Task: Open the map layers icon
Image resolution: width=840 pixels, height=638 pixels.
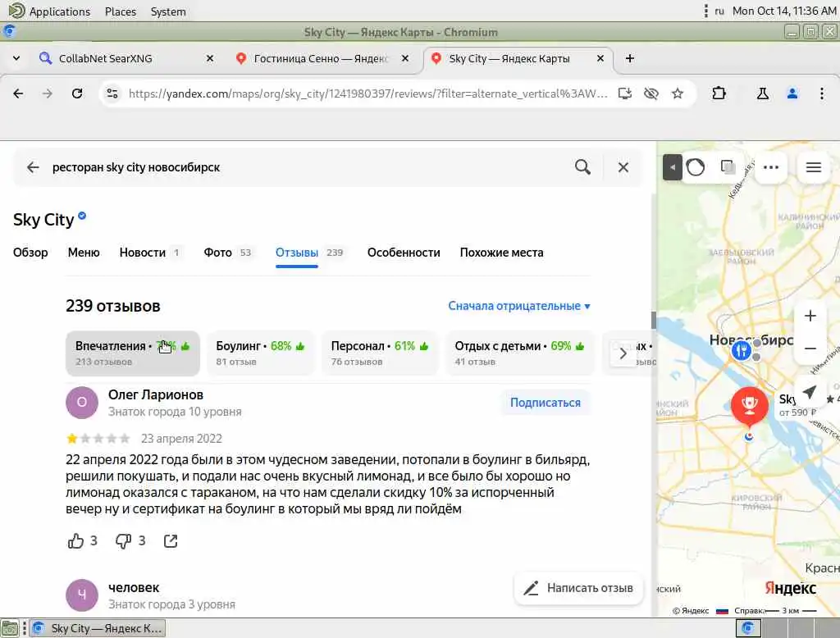Action: [728, 167]
